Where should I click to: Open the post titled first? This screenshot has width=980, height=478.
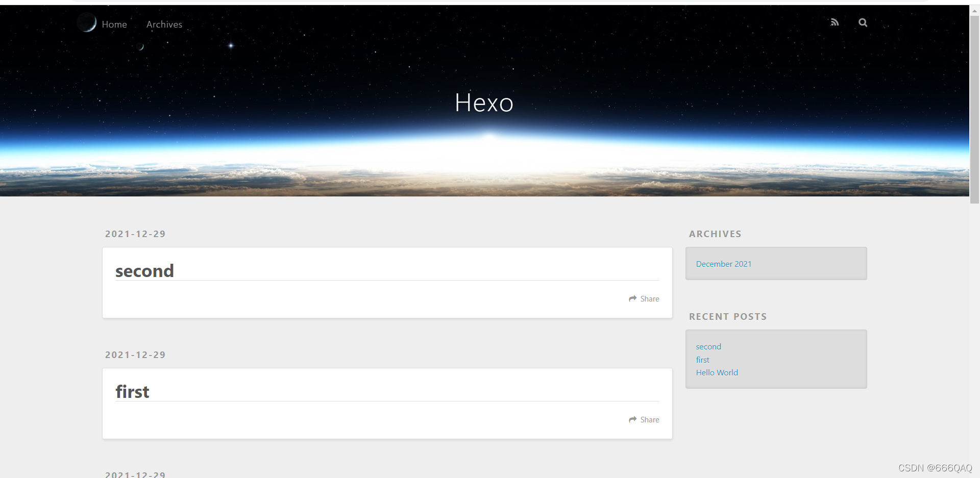click(132, 391)
